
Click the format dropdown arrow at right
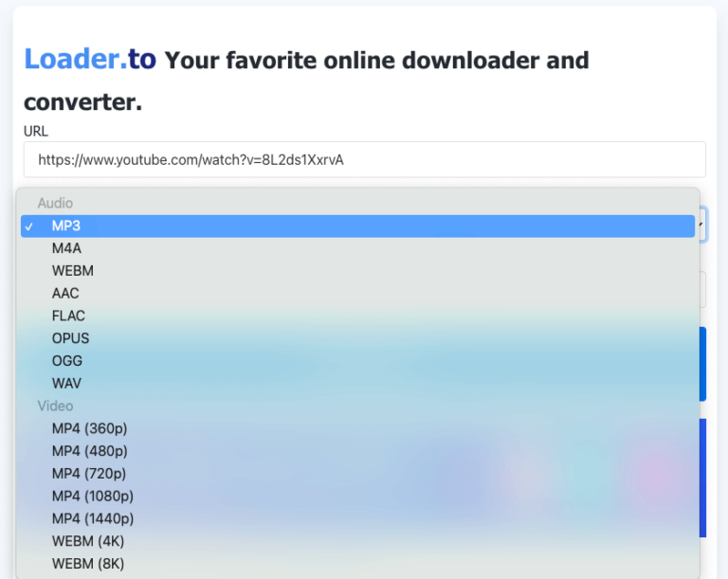(702, 226)
